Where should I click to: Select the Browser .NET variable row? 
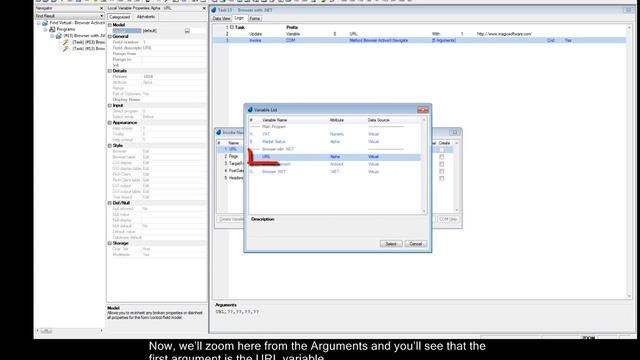[334, 172]
